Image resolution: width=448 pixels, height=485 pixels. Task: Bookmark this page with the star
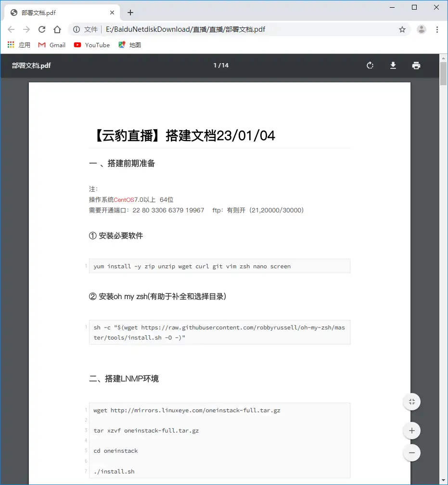pyautogui.click(x=402, y=29)
